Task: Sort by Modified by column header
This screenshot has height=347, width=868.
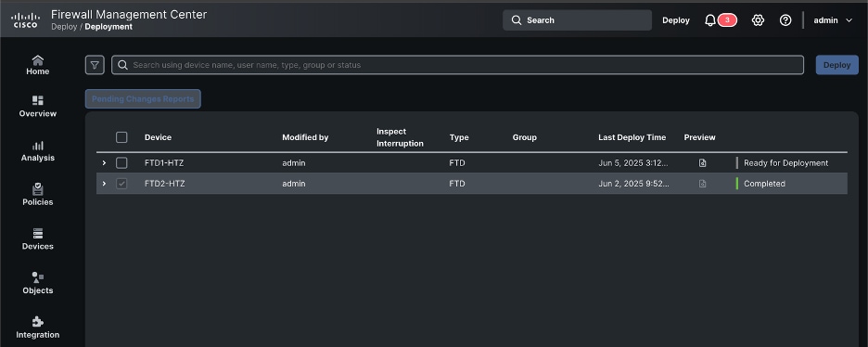Action: (305, 137)
